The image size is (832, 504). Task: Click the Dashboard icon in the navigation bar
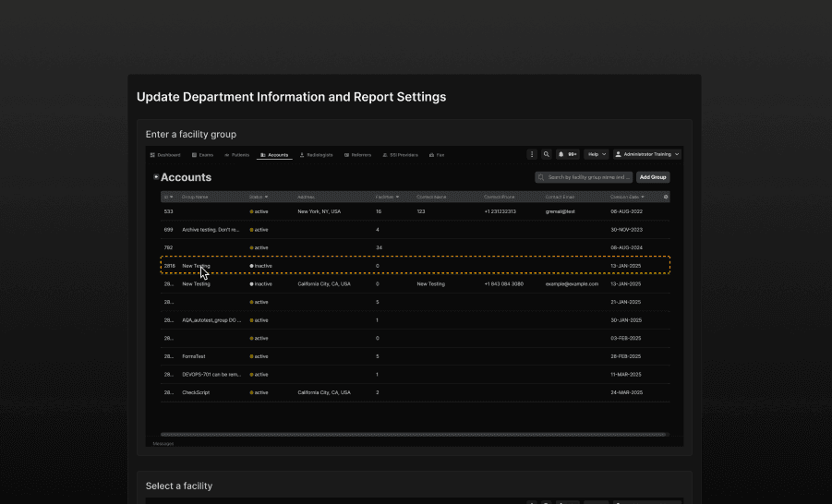pyautogui.click(x=153, y=155)
